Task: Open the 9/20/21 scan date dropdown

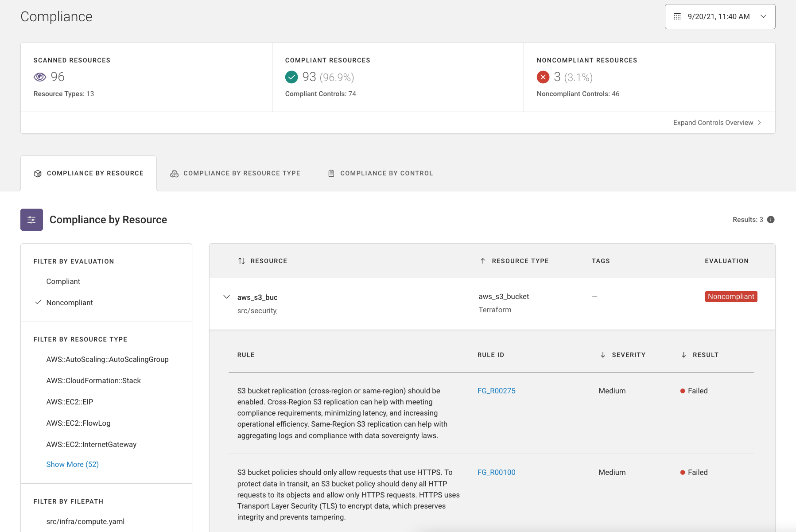Action: (x=720, y=17)
